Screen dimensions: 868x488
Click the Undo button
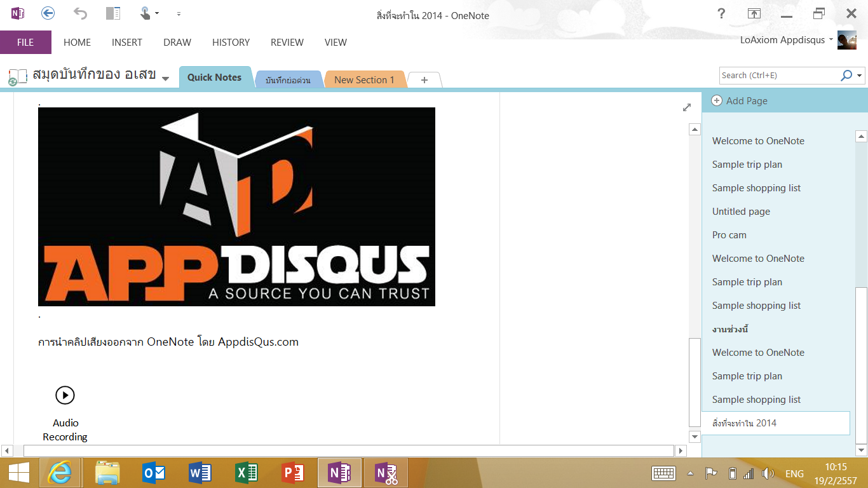pos(81,13)
